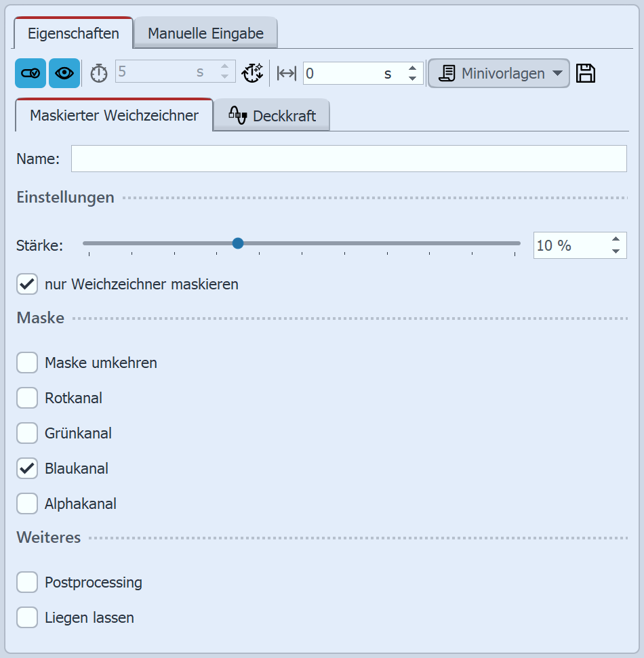Enable the Maske umkehren checkbox
The width and height of the screenshot is (644, 658).
[27, 363]
